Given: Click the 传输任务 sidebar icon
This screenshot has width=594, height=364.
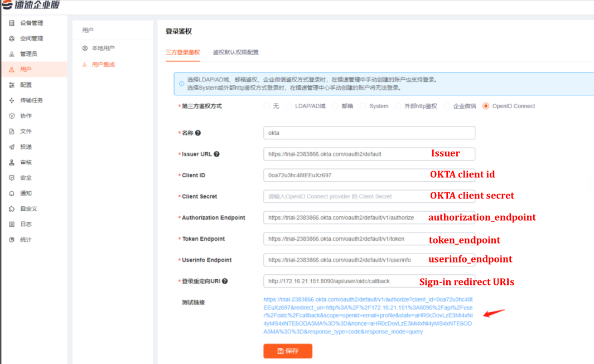Looking at the screenshot, I should (x=12, y=100).
